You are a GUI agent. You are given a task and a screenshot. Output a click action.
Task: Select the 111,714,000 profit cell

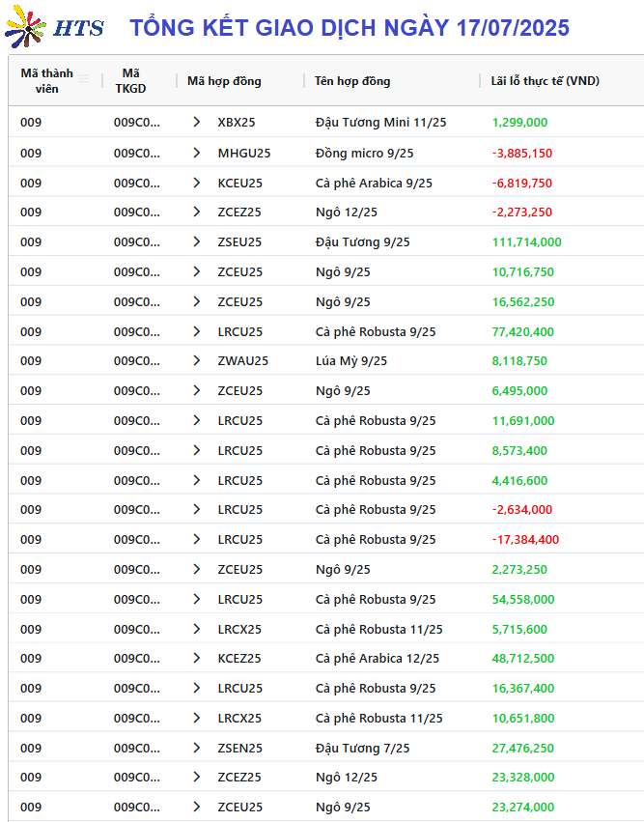click(x=526, y=242)
